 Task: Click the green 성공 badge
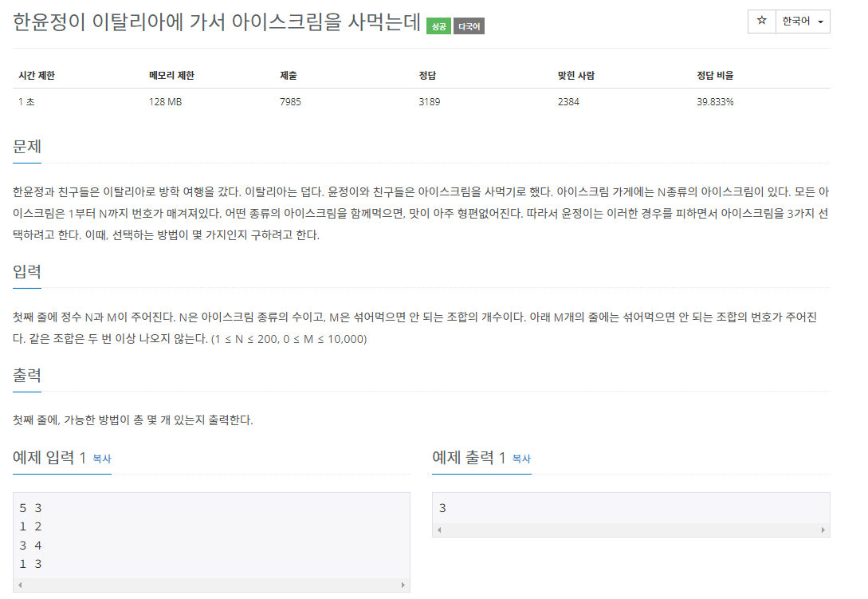click(x=438, y=26)
